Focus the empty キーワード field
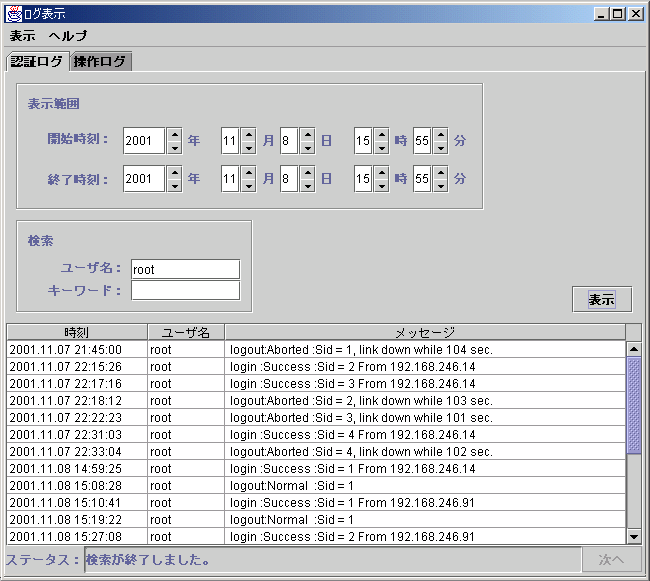 point(185,290)
